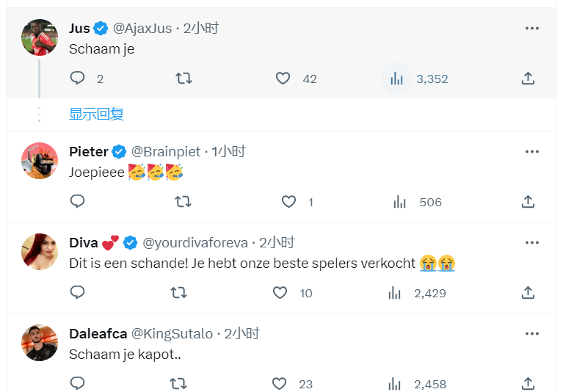Open the @yourdivaforeva profile handle
Image resolution: width=574 pixels, height=392 pixels.
point(196,243)
